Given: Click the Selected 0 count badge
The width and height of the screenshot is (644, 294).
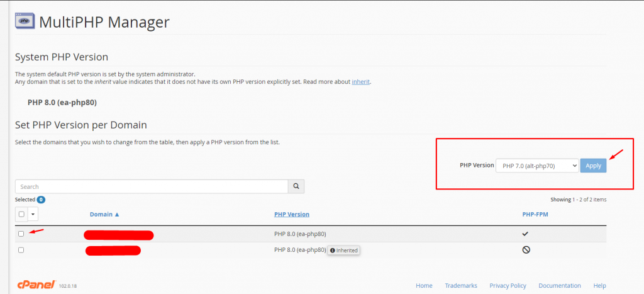Looking at the screenshot, I should [x=41, y=200].
